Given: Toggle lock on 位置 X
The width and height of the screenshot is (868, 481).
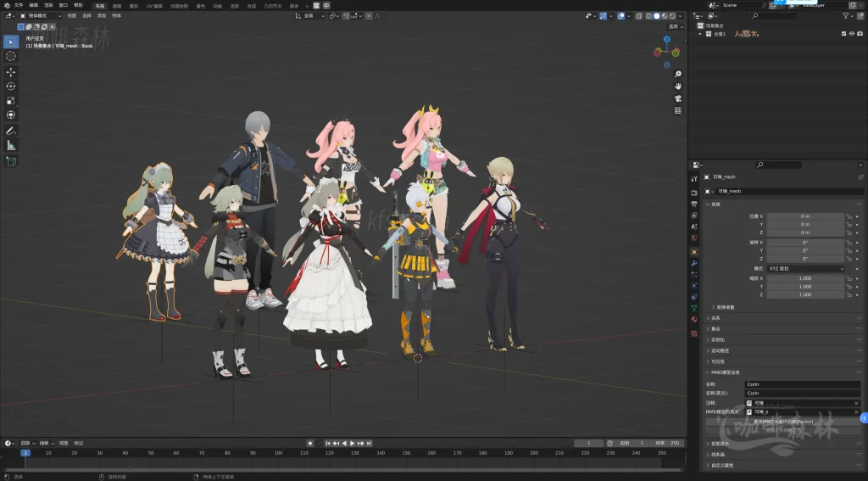Looking at the screenshot, I should coord(849,216).
